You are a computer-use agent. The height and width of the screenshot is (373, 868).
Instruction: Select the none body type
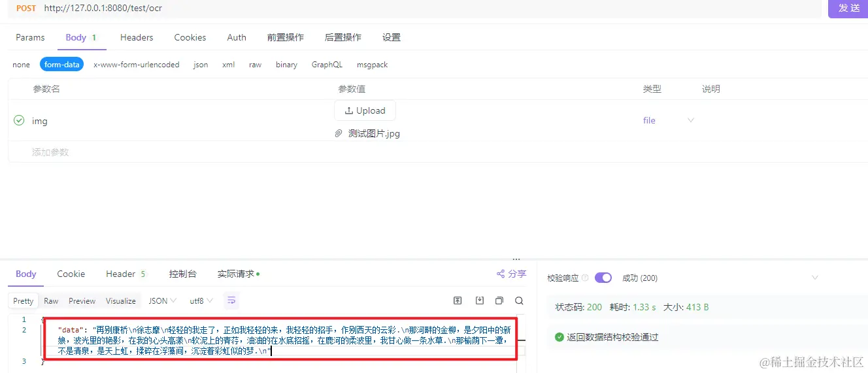(x=22, y=65)
